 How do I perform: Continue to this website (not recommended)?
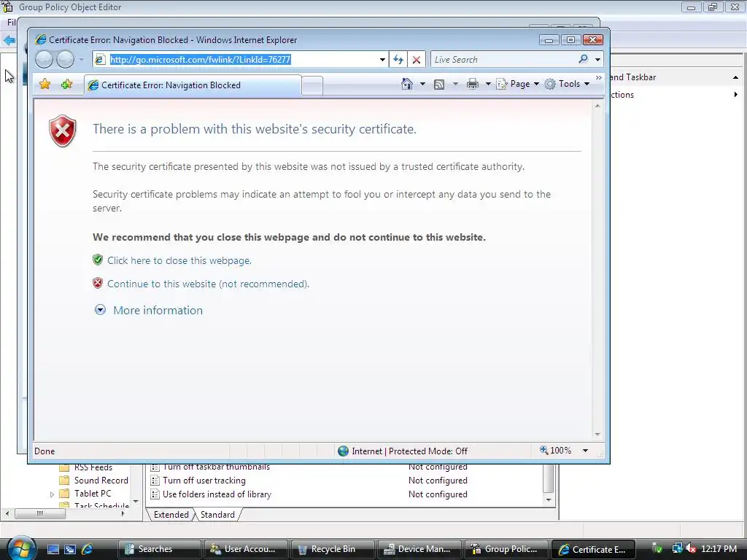(x=208, y=284)
